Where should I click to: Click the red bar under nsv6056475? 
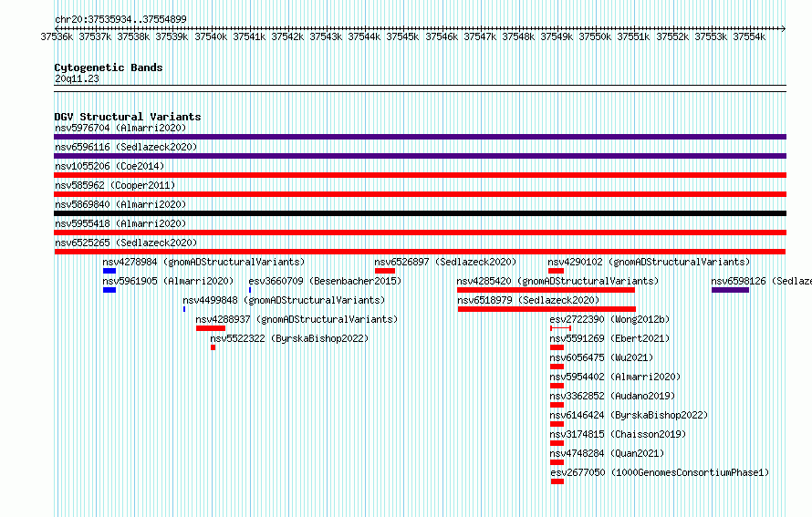557,367
